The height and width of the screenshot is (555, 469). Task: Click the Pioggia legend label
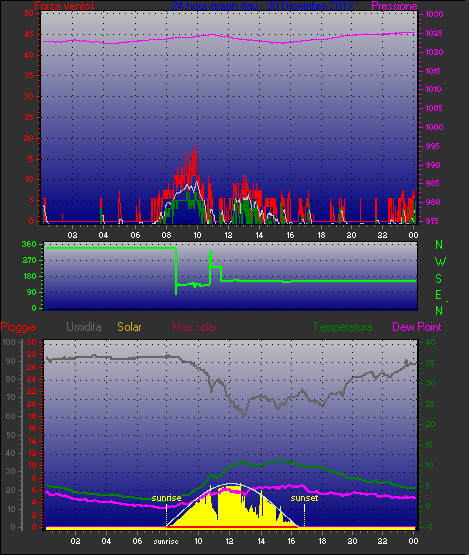coord(18,327)
